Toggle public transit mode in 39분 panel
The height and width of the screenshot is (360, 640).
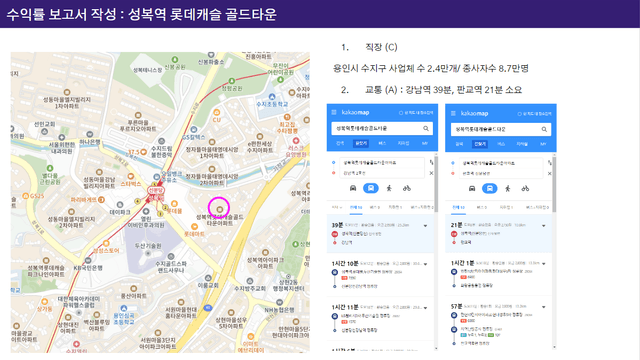[x=371, y=188]
